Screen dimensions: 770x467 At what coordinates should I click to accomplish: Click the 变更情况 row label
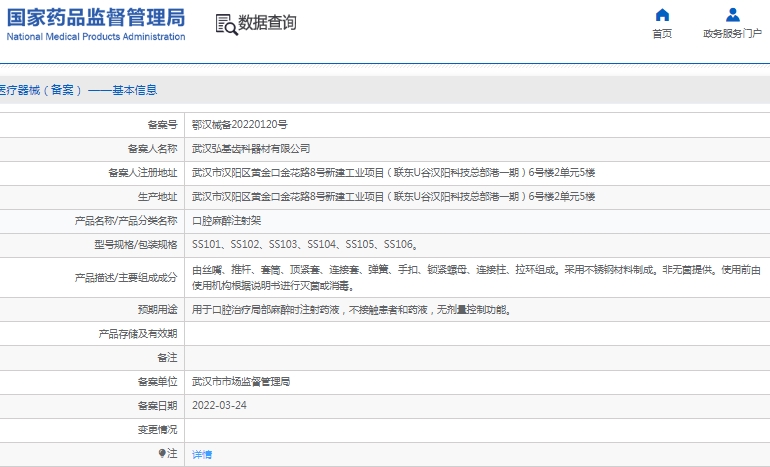pyautogui.click(x=157, y=430)
